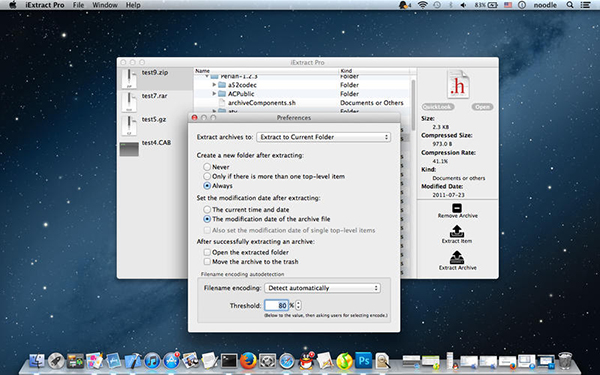Open the App Store dock icon
Screen dimensions: 600x375
pyautogui.click(x=171, y=361)
